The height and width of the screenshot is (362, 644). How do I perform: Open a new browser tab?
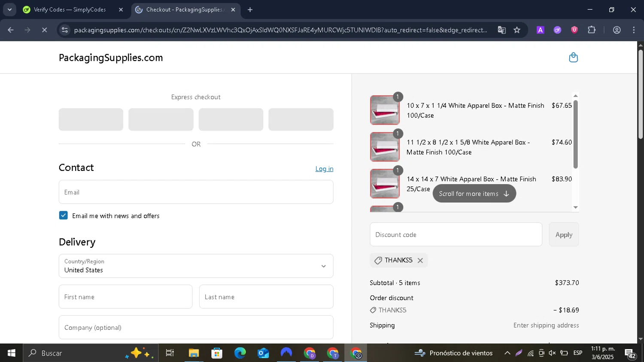[250, 9]
